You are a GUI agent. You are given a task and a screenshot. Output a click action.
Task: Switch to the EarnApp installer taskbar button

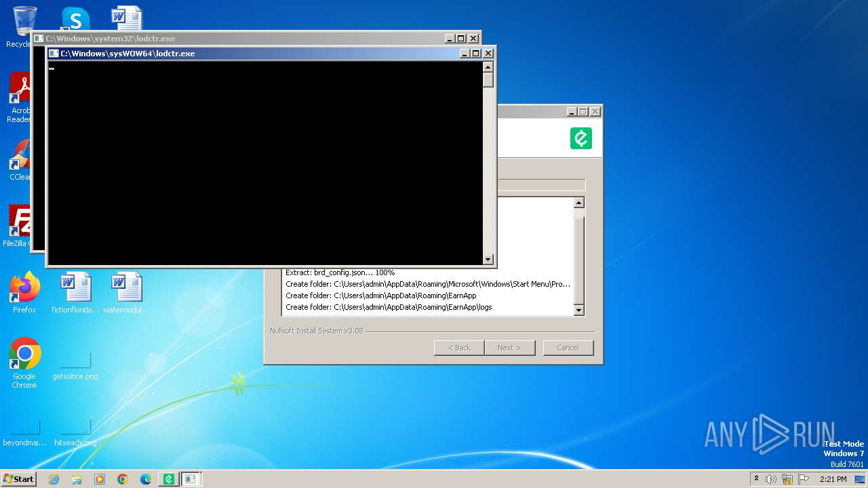(x=168, y=479)
